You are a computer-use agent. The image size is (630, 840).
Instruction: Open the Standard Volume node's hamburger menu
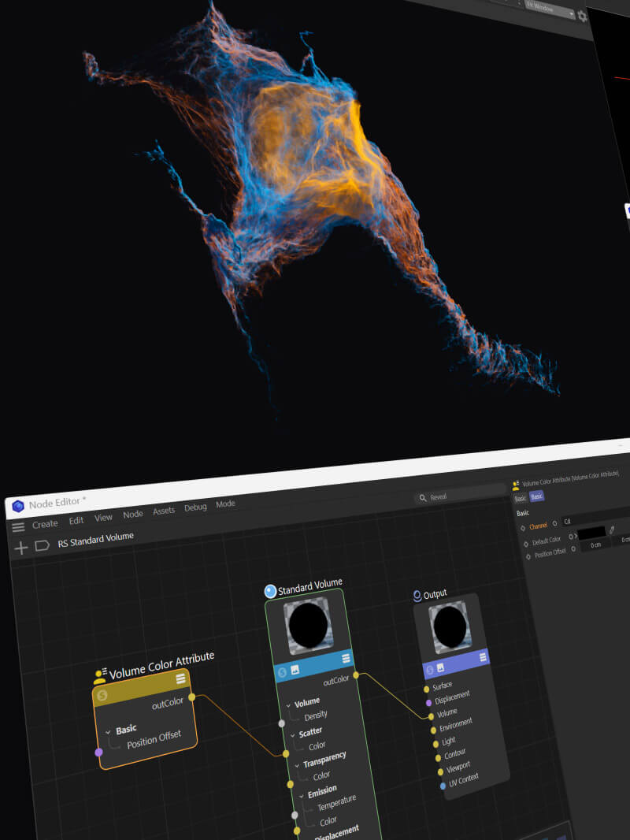tap(346, 659)
